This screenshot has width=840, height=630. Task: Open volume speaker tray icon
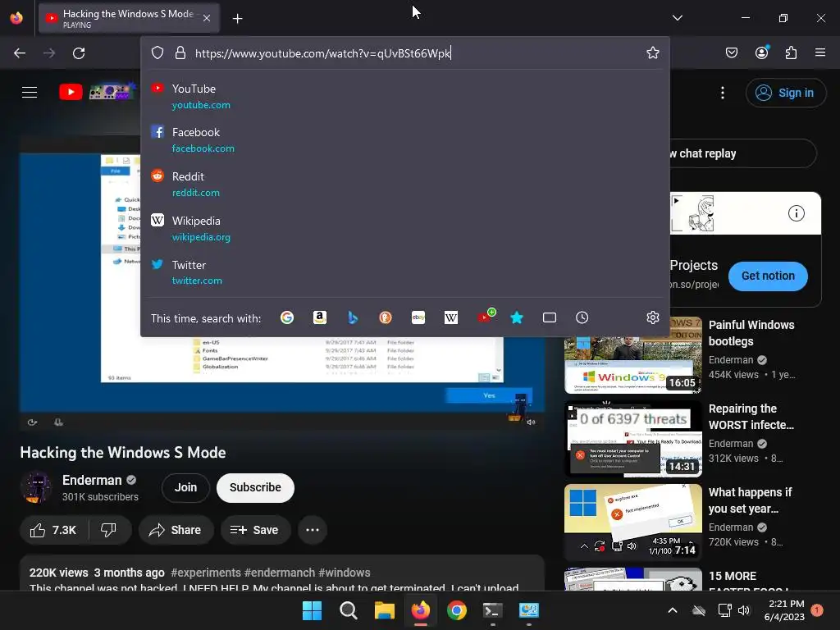743,610
